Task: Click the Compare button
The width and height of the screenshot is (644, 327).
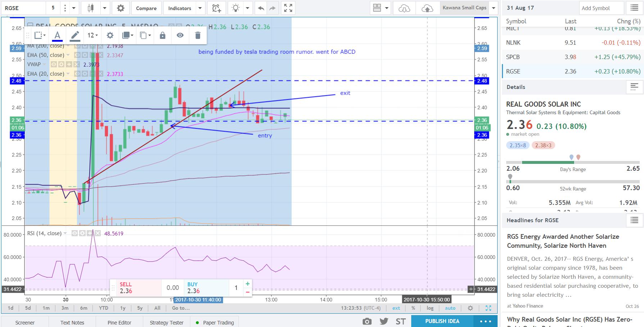Action: (146, 8)
